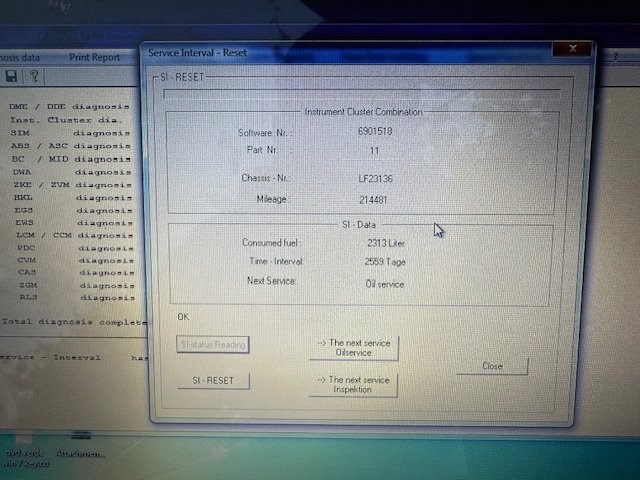The width and height of the screenshot is (640, 480).
Task: Click the Close button in dialog
Action: point(492,367)
